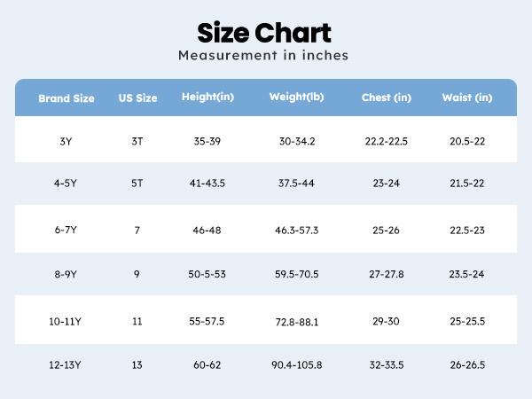Click the 59.5-70.5 weight cell
Screen dimensions: 532x399
point(296,274)
